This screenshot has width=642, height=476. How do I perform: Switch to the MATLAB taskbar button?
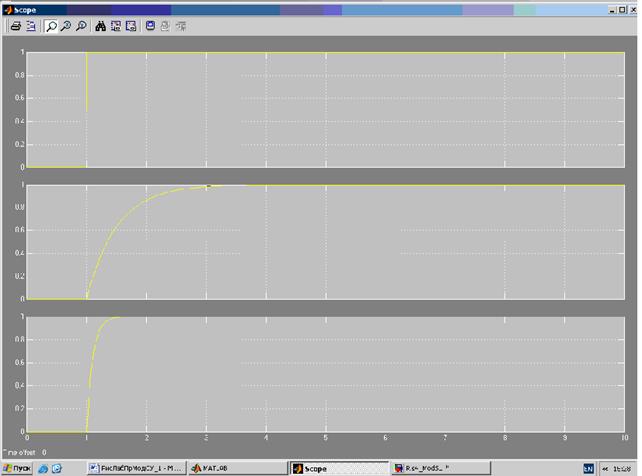pyautogui.click(x=239, y=468)
